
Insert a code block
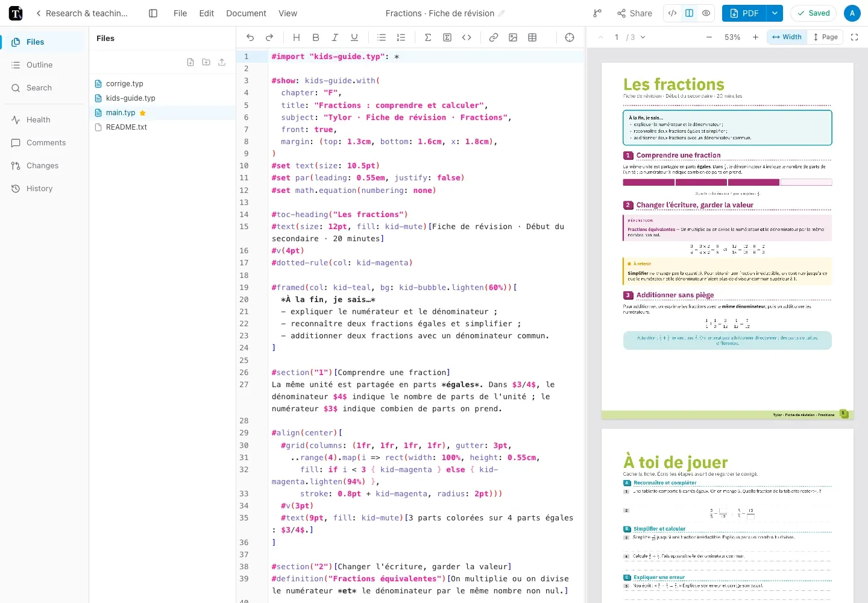tap(467, 37)
